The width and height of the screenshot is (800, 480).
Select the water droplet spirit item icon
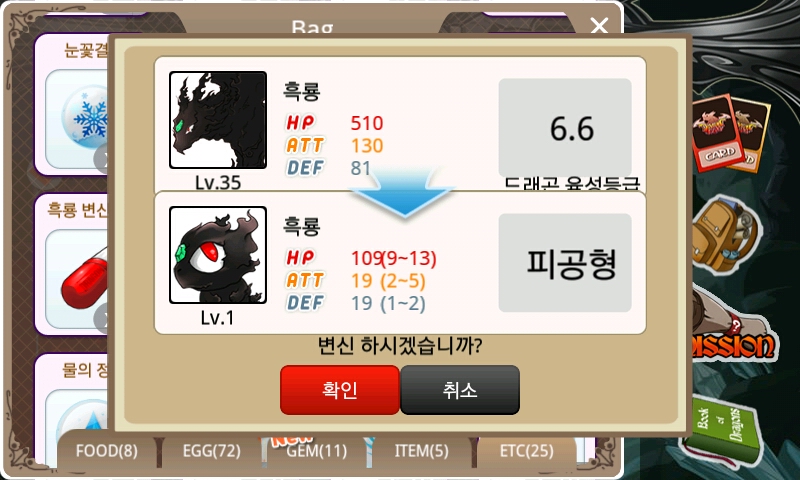click(84, 421)
